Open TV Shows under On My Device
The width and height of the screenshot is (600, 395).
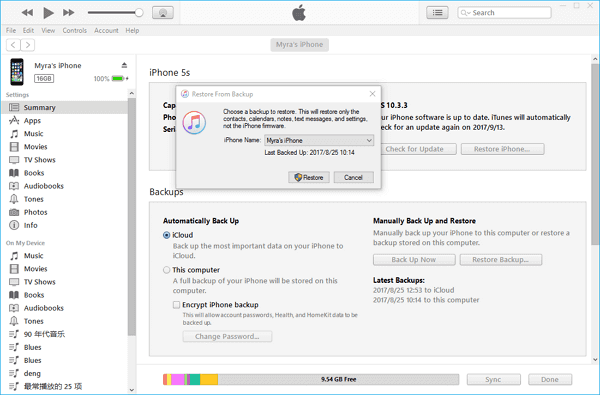(65, 282)
